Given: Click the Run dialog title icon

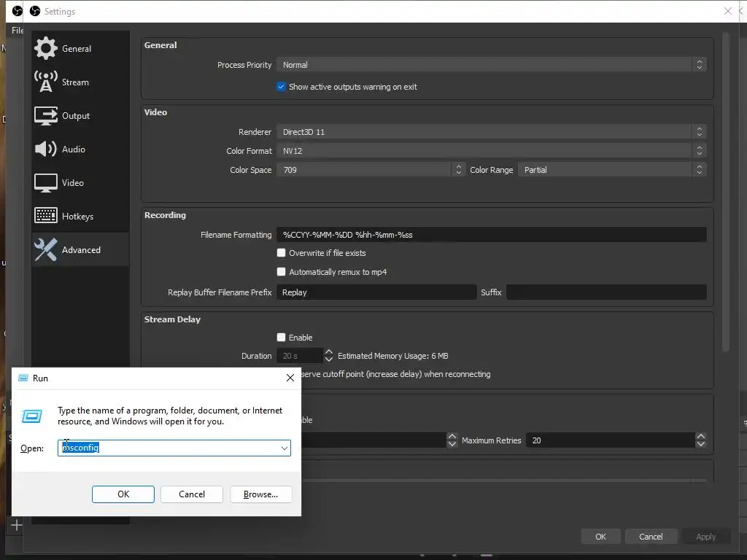Looking at the screenshot, I should pos(23,378).
